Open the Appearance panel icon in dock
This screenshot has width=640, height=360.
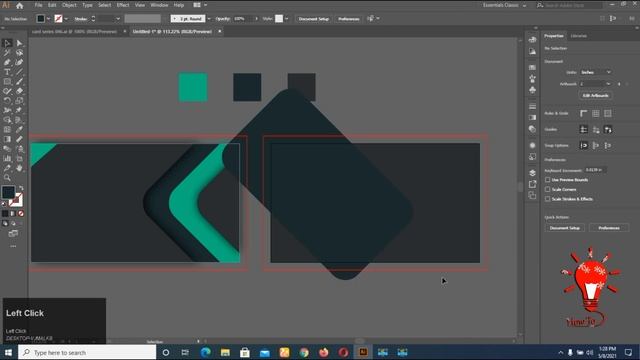[x=532, y=145]
